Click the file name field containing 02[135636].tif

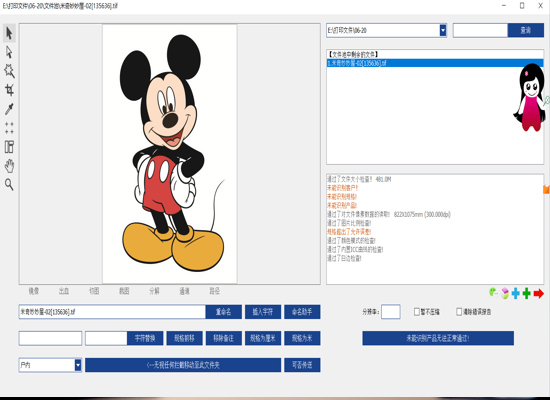click(112, 312)
